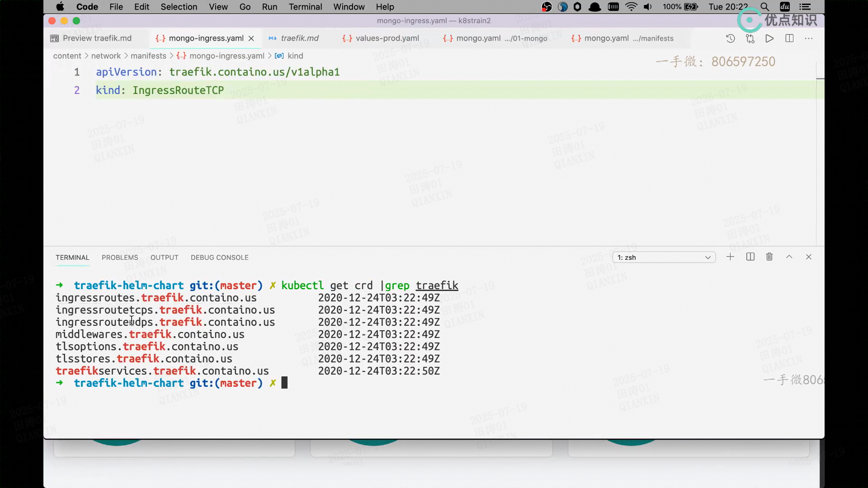Screen dimensions: 868x488
Task: Kill the terminal with trash icon
Action: [769, 257]
